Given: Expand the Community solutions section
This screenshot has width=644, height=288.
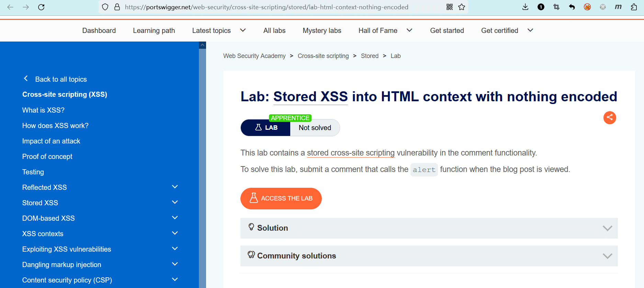Looking at the screenshot, I should pyautogui.click(x=429, y=256).
